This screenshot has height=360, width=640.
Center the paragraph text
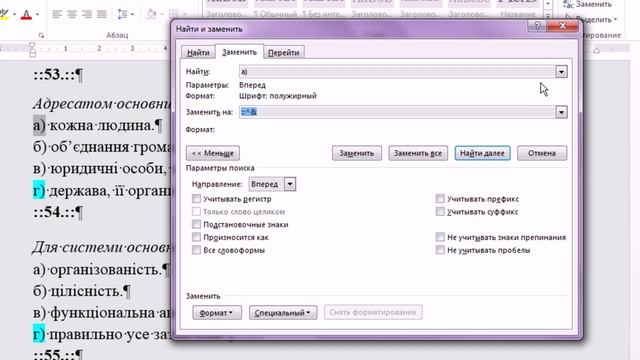(72, 14)
